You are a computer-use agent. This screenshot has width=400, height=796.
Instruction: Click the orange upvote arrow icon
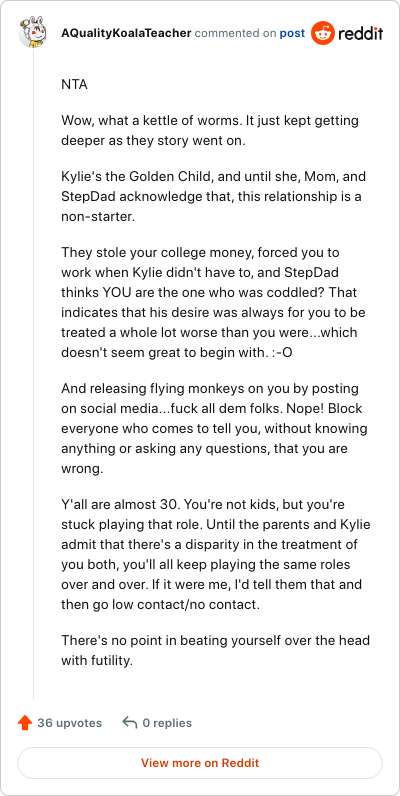(24, 722)
